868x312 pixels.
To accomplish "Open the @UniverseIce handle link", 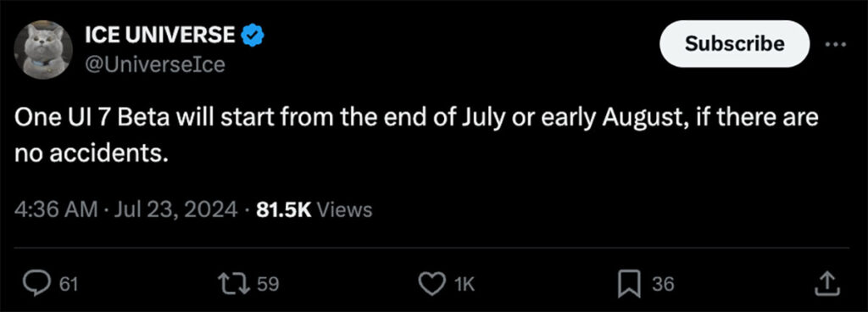I will coord(155,65).
